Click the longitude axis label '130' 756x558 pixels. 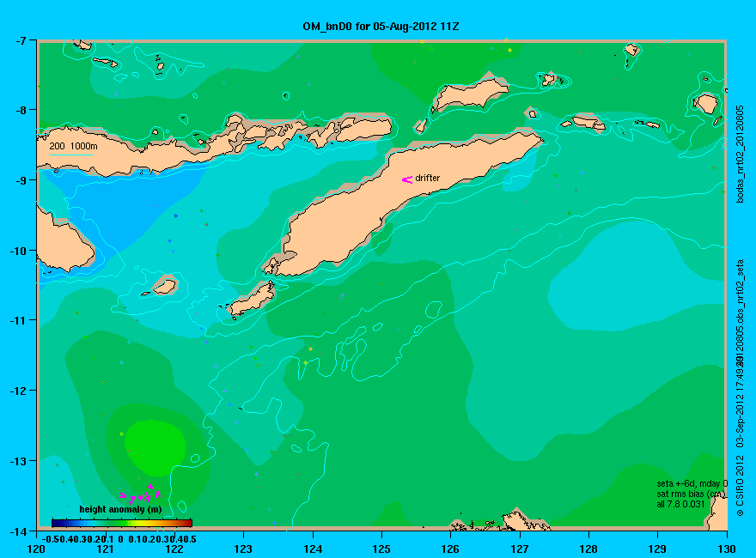(727, 549)
